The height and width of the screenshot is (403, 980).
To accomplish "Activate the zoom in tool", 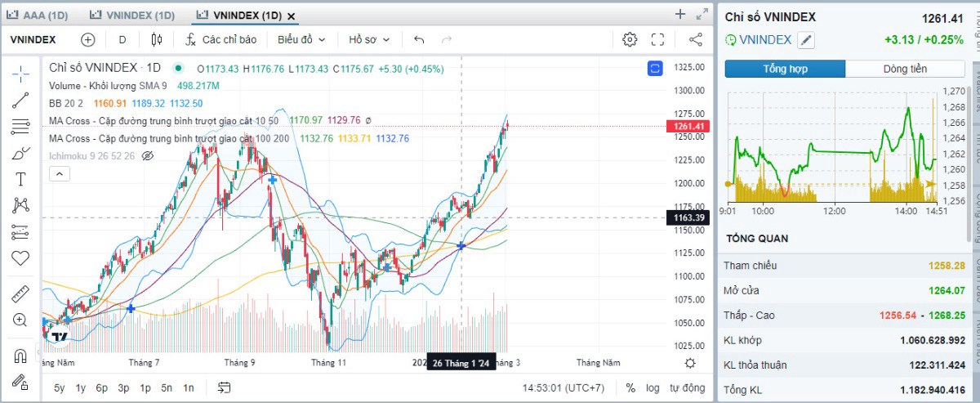I will [x=20, y=320].
